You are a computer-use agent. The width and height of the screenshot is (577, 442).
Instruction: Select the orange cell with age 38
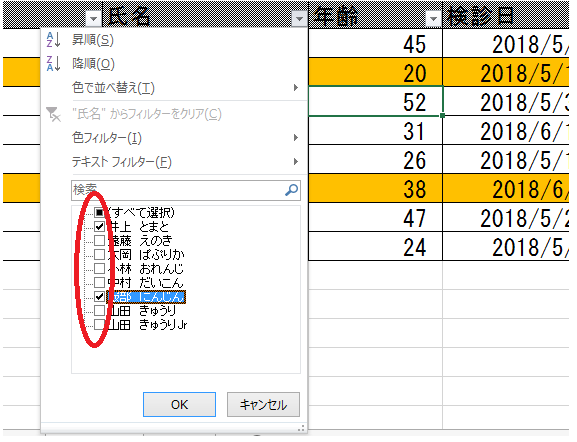375,188
